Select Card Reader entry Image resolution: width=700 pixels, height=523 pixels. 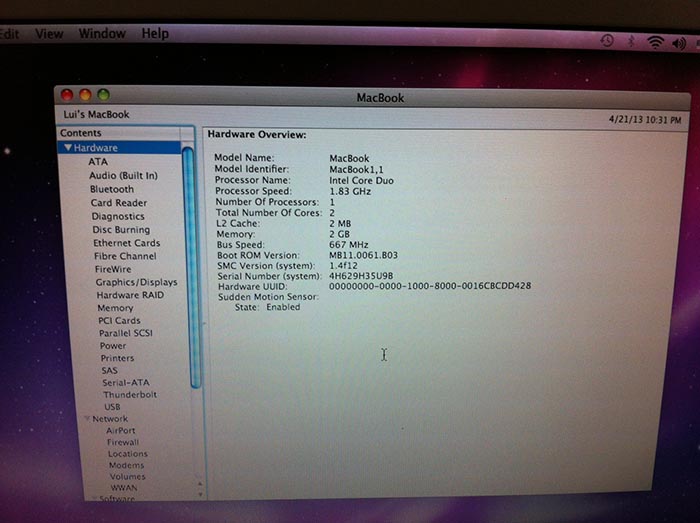pyautogui.click(x=119, y=203)
